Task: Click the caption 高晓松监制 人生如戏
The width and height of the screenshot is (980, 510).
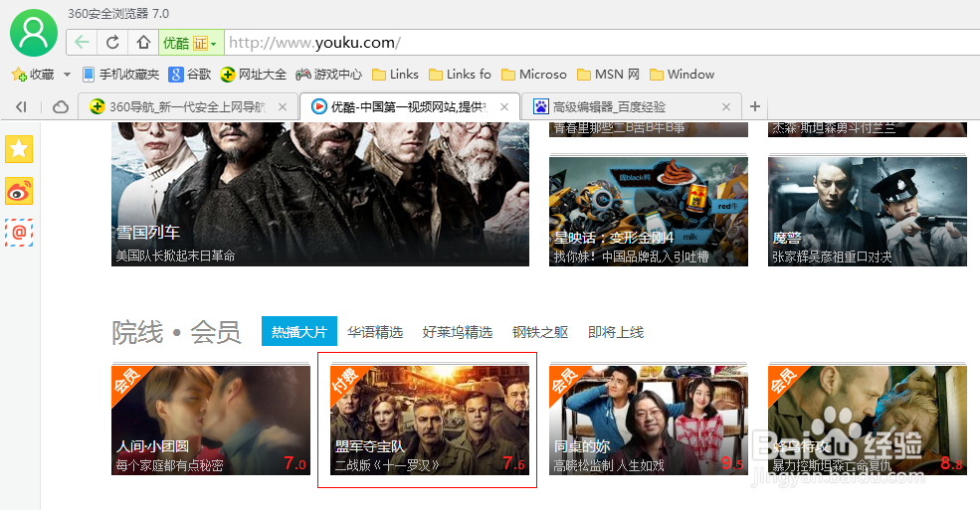Action: click(x=609, y=465)
